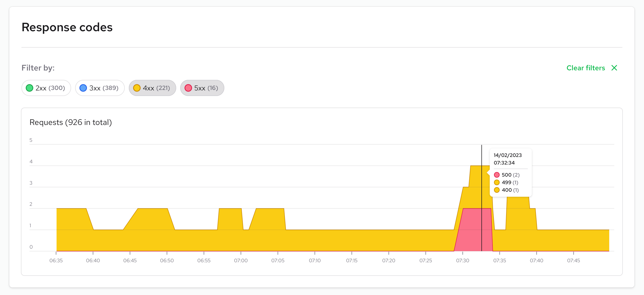Click the blue dot icon in the 3xx chip
644x295 pixels.
(83, 88)
